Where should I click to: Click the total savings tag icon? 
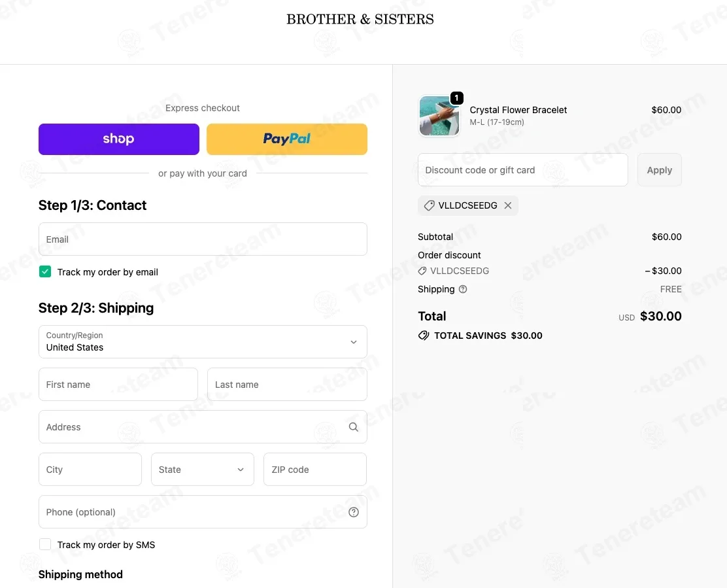[423, 336]
